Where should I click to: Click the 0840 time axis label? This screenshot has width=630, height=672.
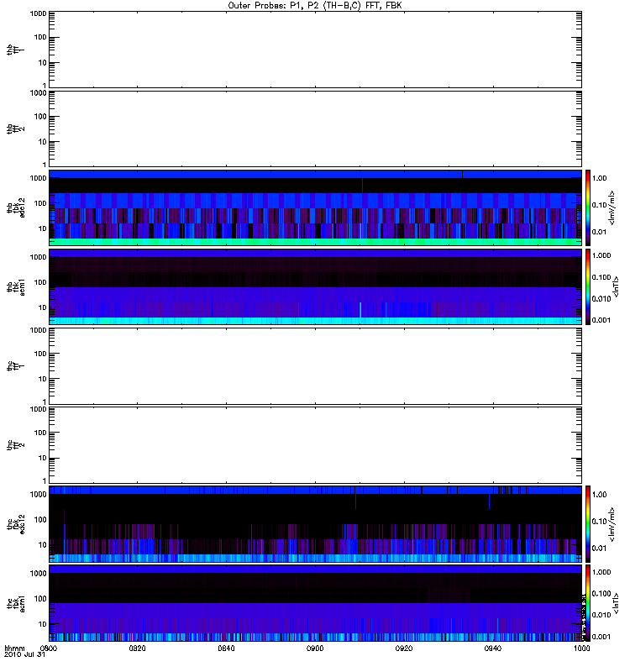click(226, 648)
